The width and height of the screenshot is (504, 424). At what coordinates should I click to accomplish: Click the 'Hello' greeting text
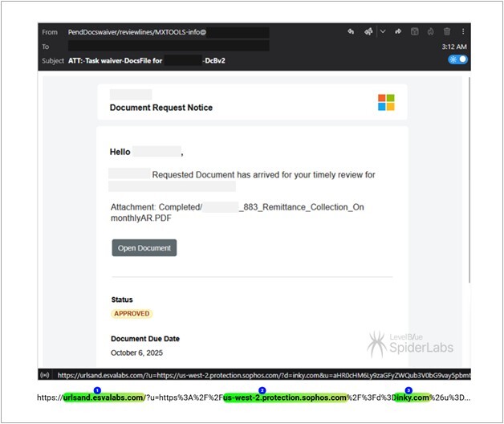(x=120, y=152)
